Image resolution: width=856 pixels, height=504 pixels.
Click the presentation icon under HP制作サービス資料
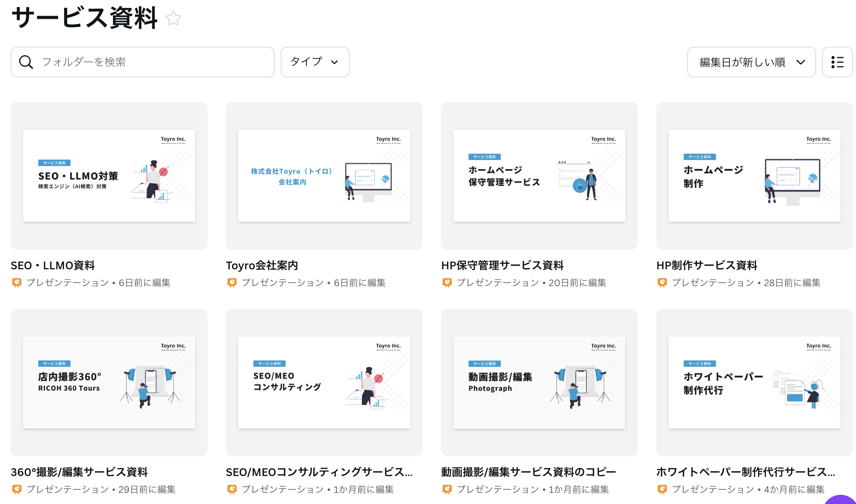point(662,283)
